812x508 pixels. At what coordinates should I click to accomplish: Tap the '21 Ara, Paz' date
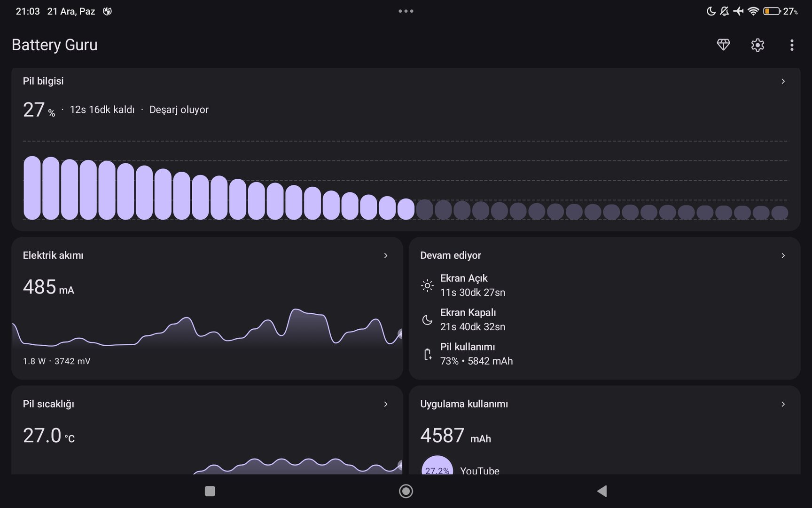[x=71, y=11]
